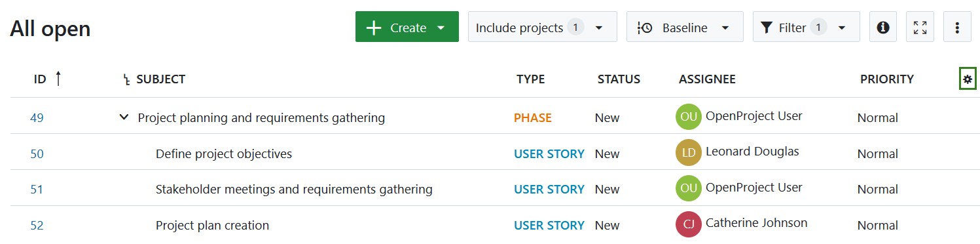Screen dimensions: 980x244
Task: Click the PHASE type cell
Action: point(533,118)
